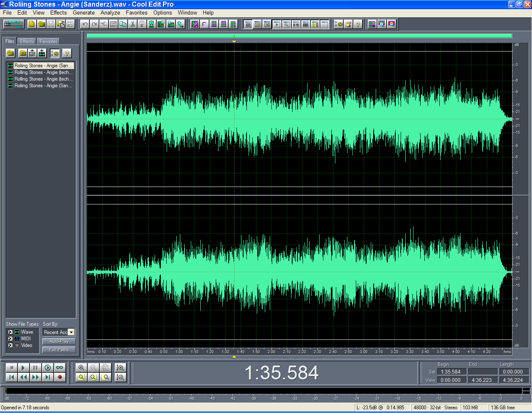The image size is (532, 413).
Task: Click the selection Begin time field
Action: click(452, 372)
